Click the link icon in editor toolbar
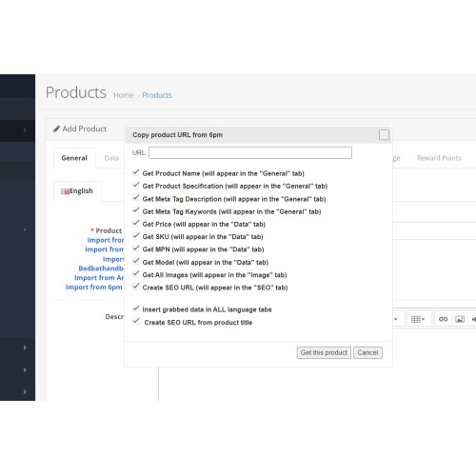The height and width of the screenshot is (476, 476). coord(443,319)
